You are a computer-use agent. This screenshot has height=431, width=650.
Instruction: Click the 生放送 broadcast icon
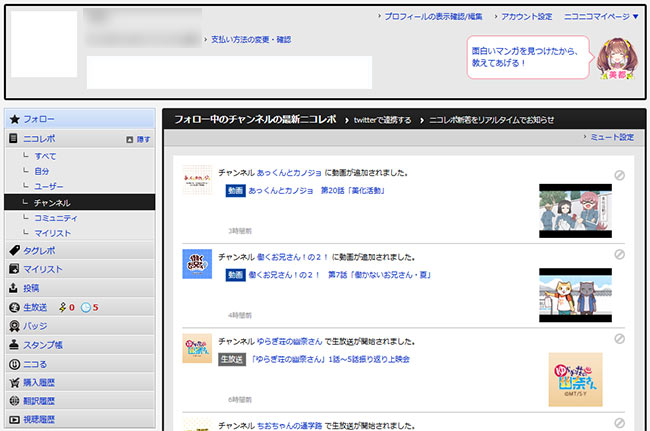14,307
